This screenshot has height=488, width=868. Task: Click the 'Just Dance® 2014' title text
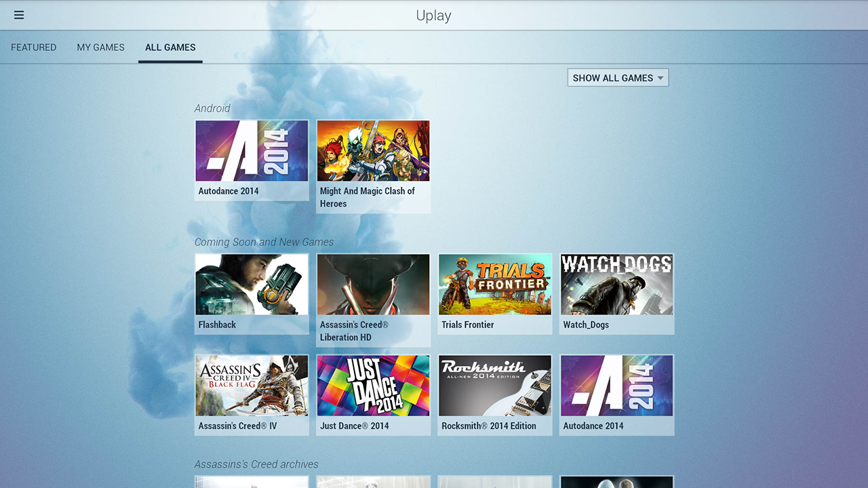(x=355, y=426)
